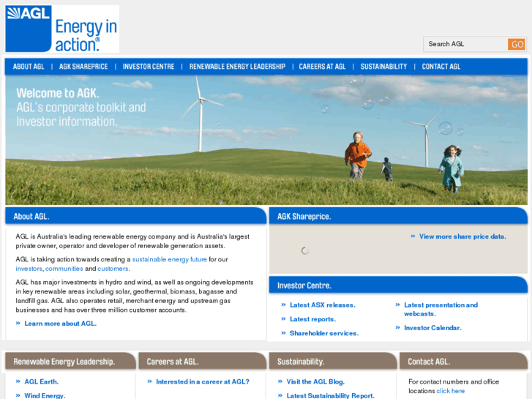Open Renewable Energy Leadership in navigation bar
The height and width of the screenshot is (399, 532).
(237, 67)
